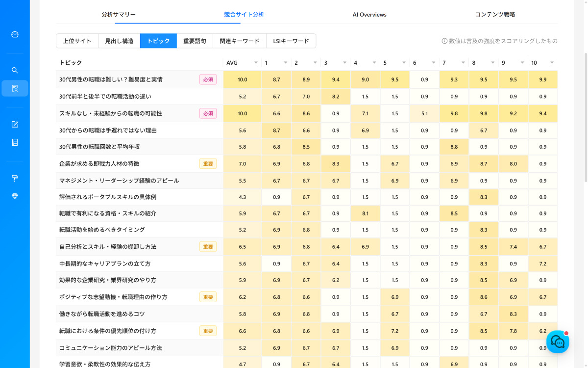Open the diamond icon at sidebar bottom
Screen dimensions: 588x368
coord(15,196)
